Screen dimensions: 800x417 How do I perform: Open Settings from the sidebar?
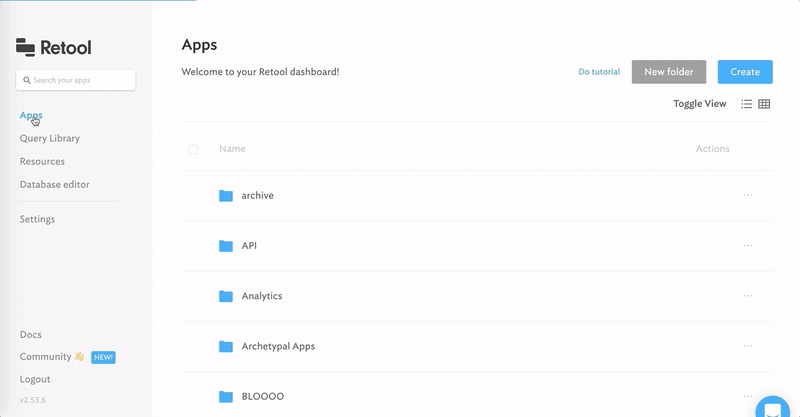[x=37, y=219]
